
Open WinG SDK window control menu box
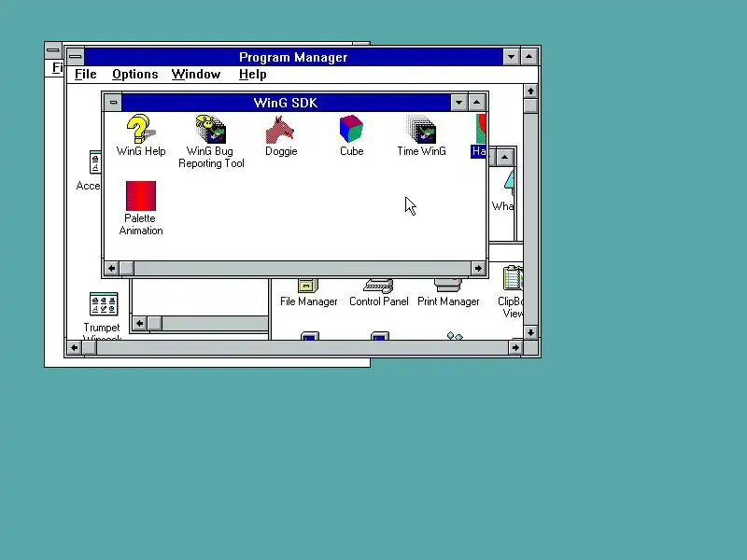coord(113,103)
